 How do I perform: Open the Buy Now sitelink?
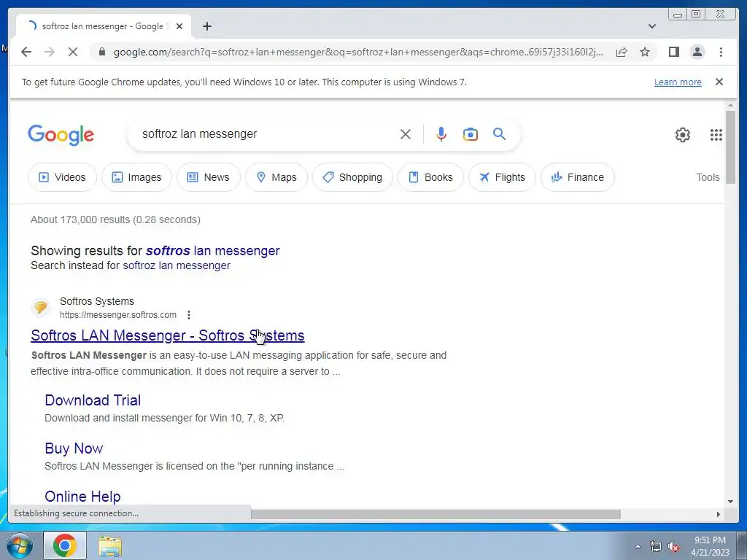point(74,448)
